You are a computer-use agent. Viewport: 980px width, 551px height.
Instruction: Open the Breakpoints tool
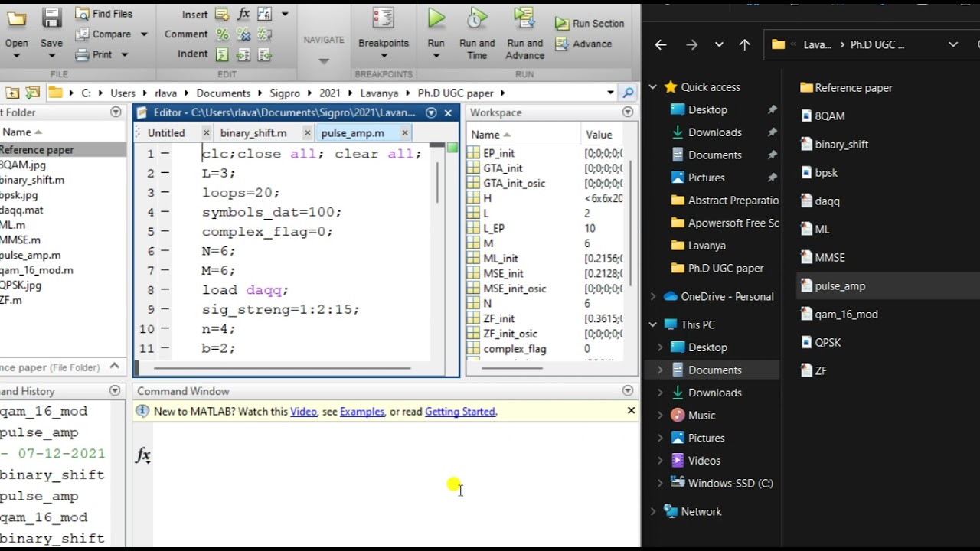[383, 18]
